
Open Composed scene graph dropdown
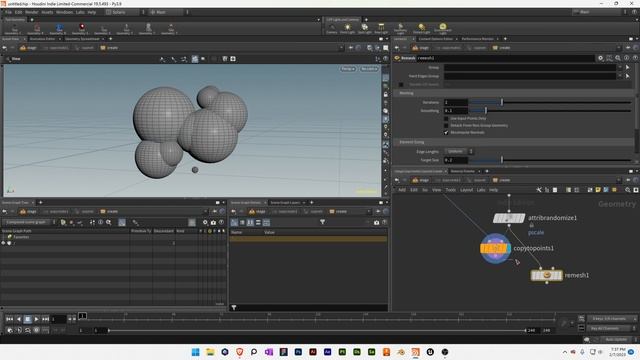point(29,222)
